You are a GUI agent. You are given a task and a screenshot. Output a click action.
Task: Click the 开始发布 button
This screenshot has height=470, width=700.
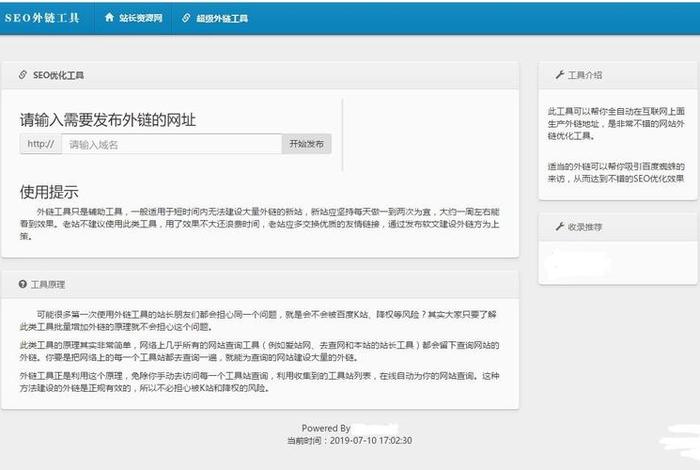click(x=307, y=144)
